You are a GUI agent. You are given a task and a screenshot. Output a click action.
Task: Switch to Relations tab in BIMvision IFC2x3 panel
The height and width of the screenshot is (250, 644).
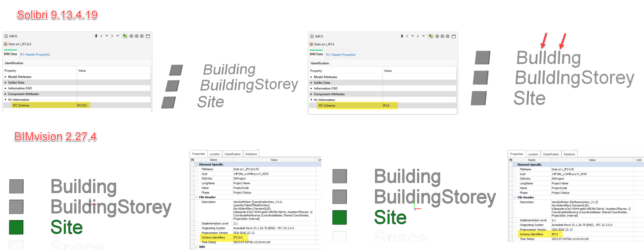[251, 154]
